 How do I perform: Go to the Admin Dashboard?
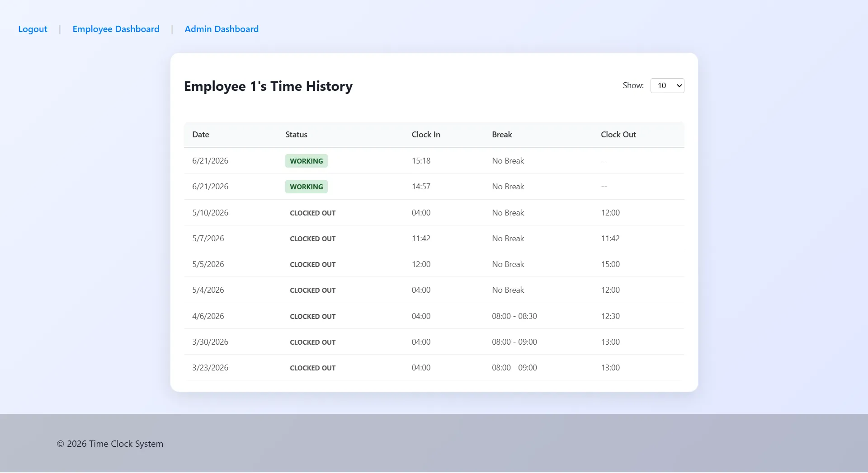222,29
